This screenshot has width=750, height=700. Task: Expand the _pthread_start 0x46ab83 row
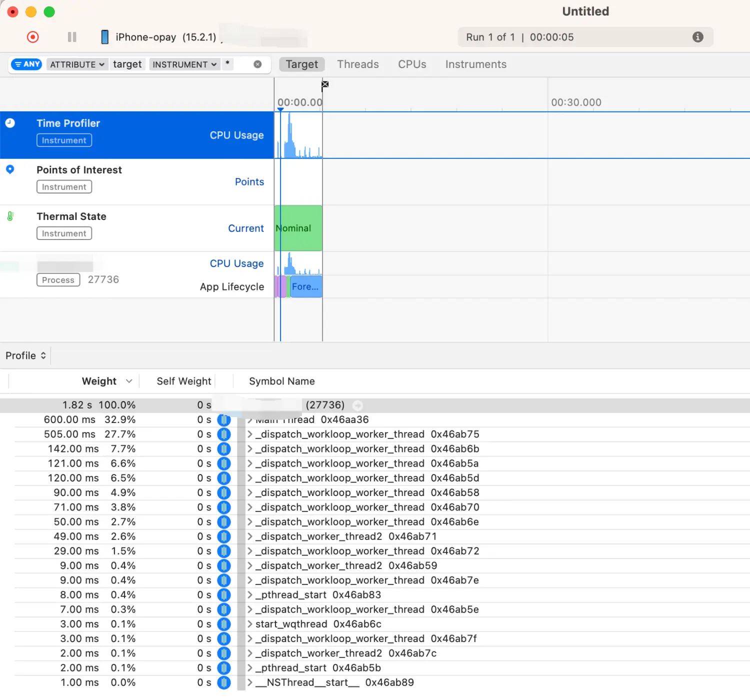250,595
